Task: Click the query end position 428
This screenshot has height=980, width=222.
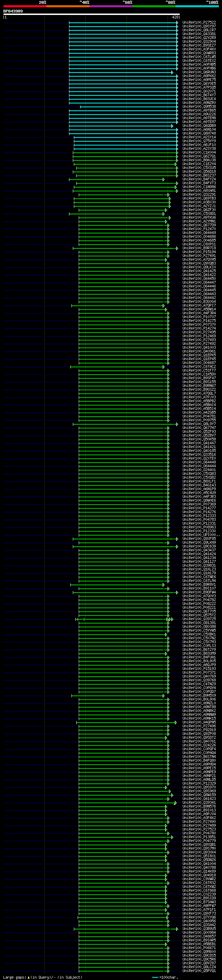Action: (x=175, y=17)
